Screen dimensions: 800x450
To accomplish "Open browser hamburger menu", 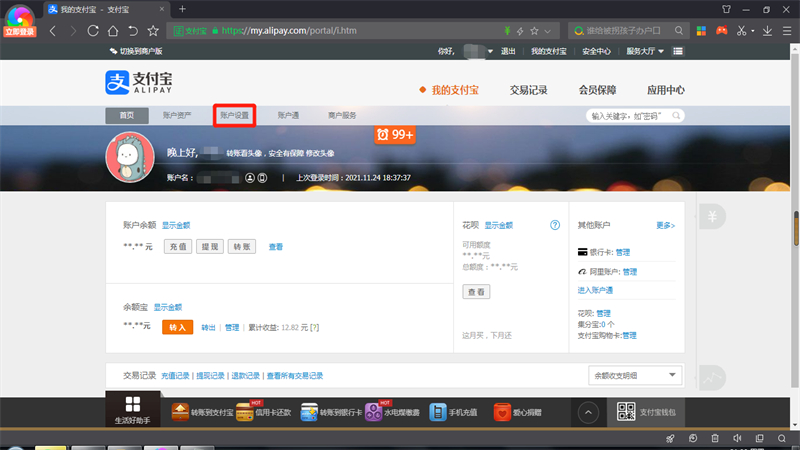I will 787,31.
